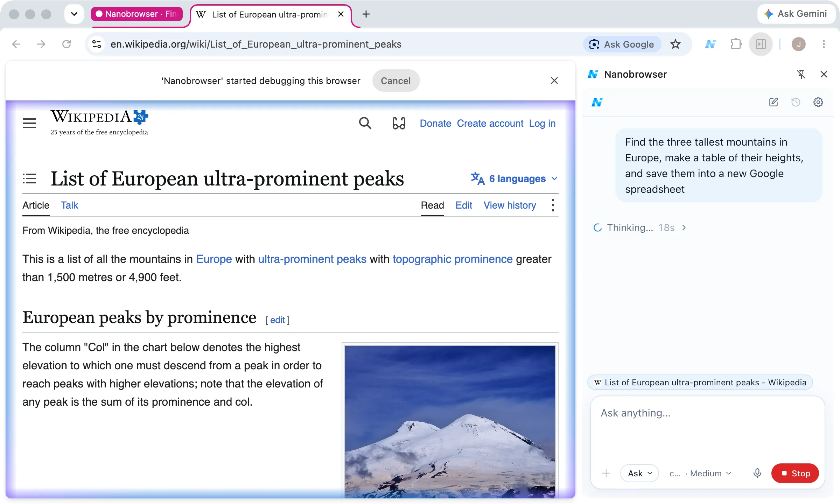Toggle the browser side panel

(761, 44)
